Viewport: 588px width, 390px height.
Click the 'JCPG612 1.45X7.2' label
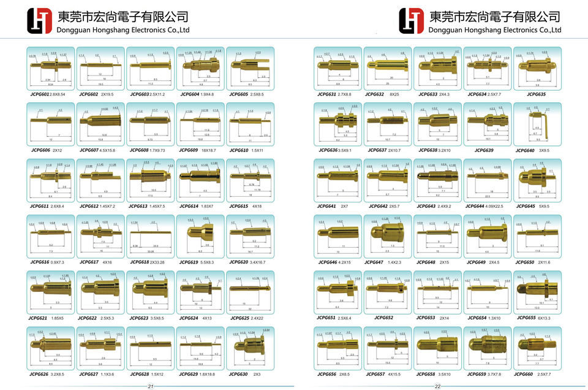(x=97, y=207)
